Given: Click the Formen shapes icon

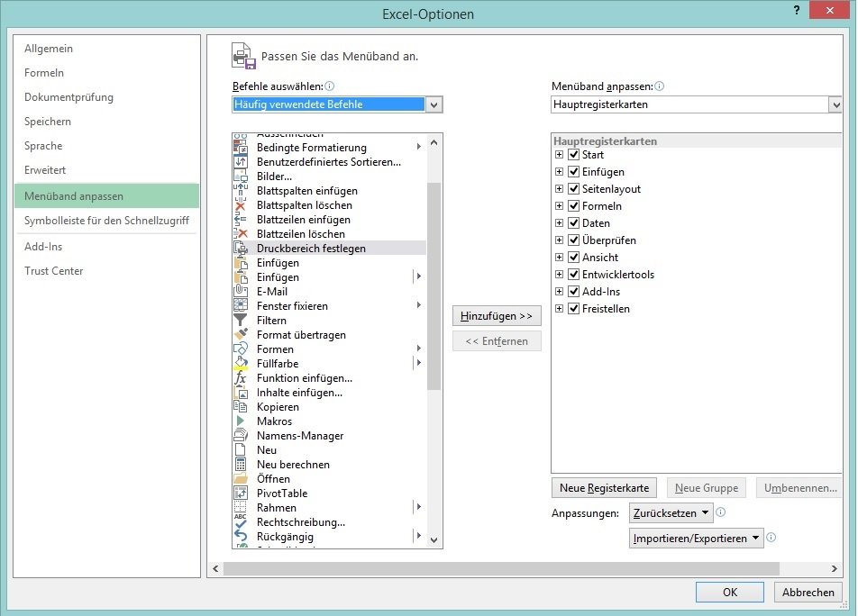Looking at the screenshot, I should pos(241,349).
